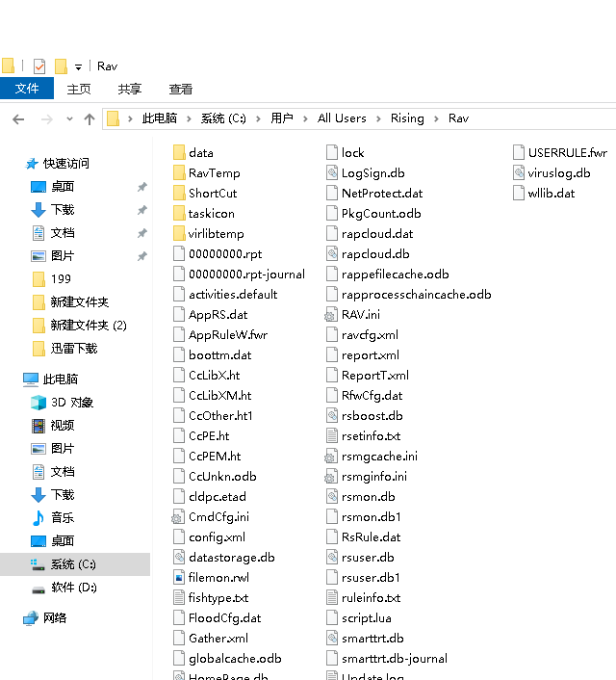Viewport: 616px width, 680px height.
Task: Select the data folder icon
Action: (x=179, y=152)
